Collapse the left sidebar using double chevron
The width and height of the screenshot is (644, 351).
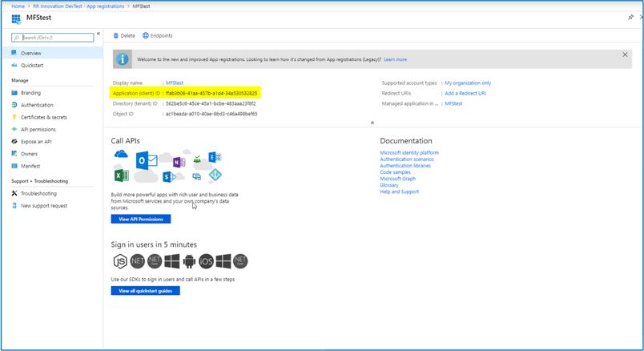pyautogui.click(x=99, y=34)
